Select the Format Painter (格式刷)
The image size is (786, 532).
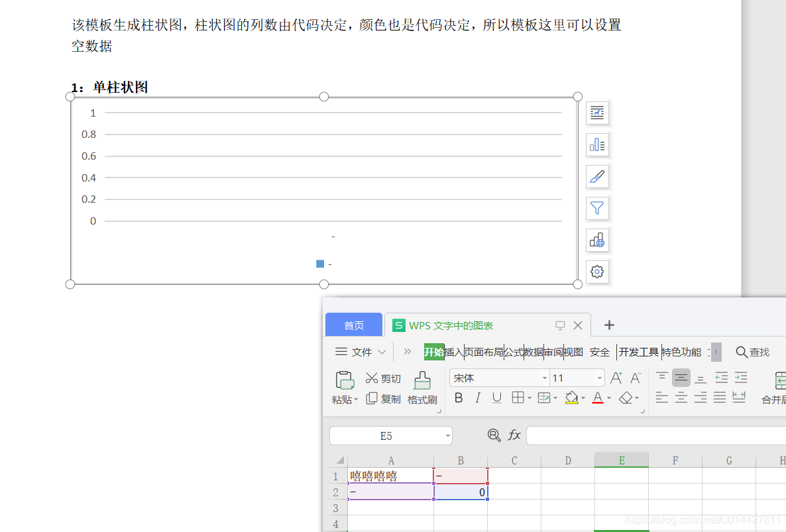(x=422, y=388)
